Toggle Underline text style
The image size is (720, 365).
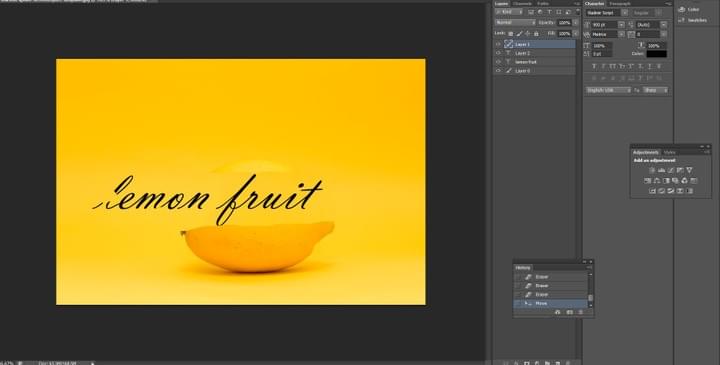coord(650,67)
